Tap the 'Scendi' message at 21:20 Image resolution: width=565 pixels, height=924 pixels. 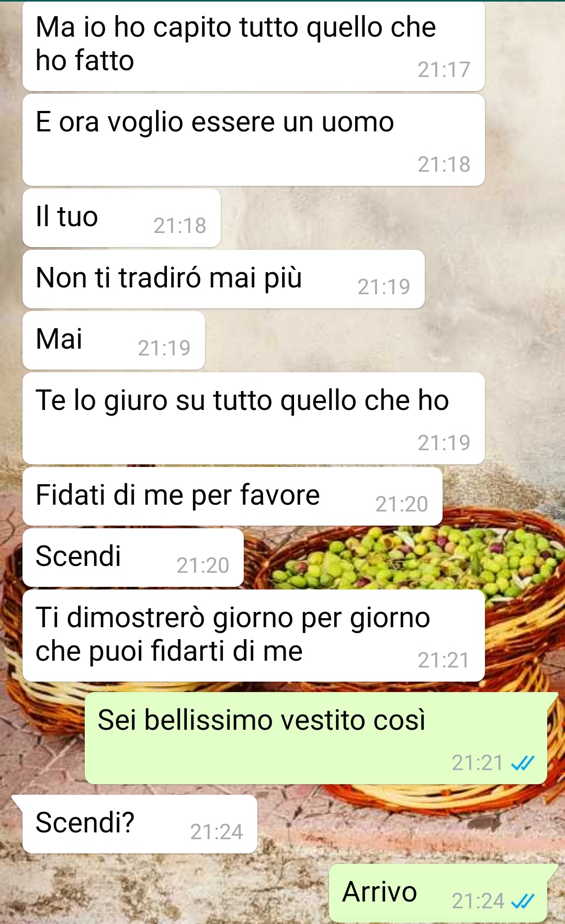133,558
